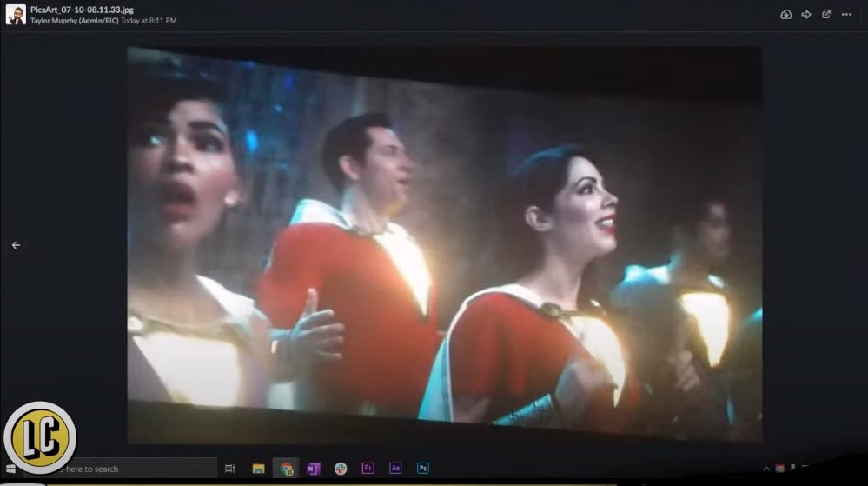Launch Photoshop from the taskbar
Image resolution: width=868 pixels, height=486 pixels.
point(423,469)
